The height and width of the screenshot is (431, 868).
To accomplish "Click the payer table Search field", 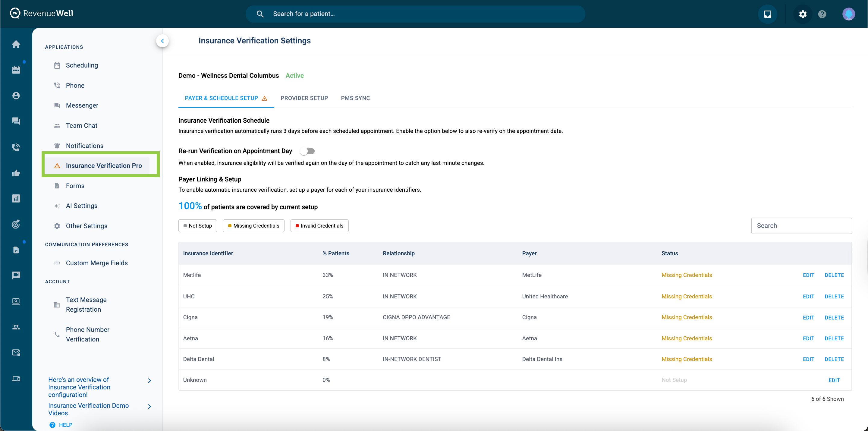I will tap(801, 225).
